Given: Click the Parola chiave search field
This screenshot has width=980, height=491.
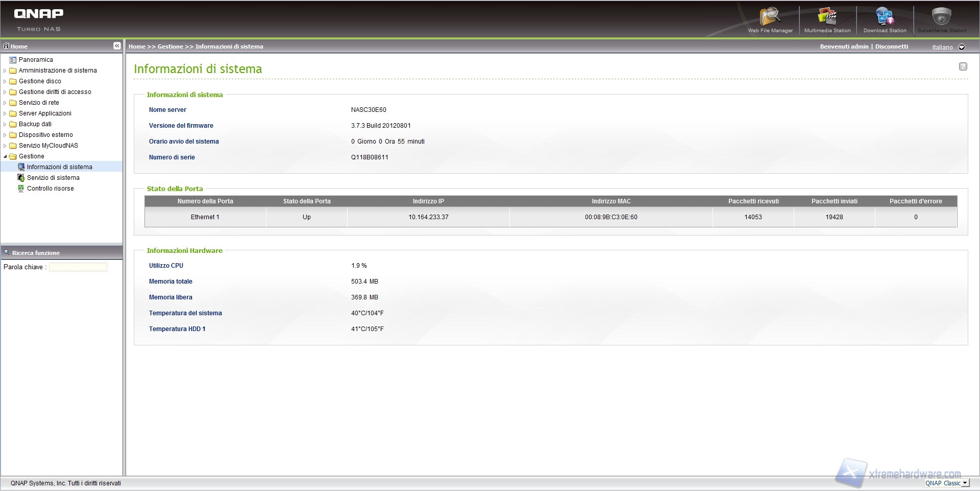Looking at the screenshot, I should click(x=78, y=267).
